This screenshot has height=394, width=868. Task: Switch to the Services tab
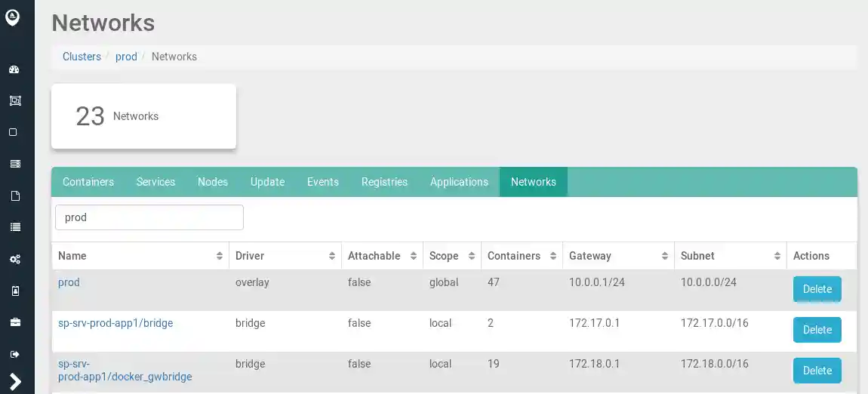tap(155, 182)
